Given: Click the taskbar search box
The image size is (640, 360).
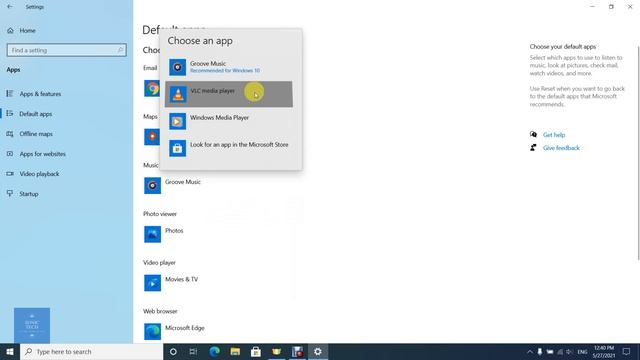Looking at the screenshot, I should 91,351.
